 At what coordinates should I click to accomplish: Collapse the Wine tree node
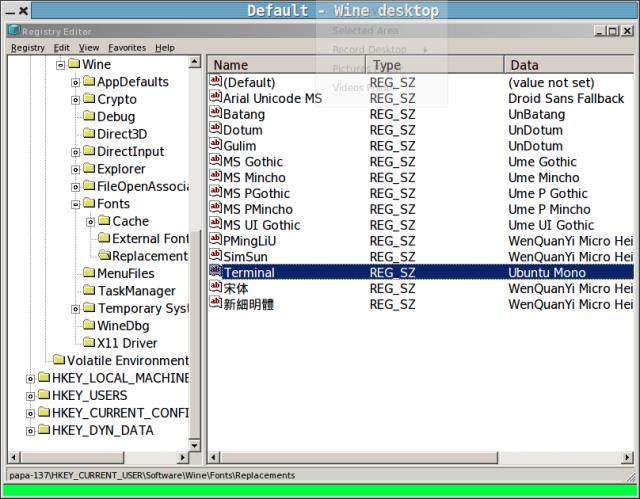[x=60, y=65]
